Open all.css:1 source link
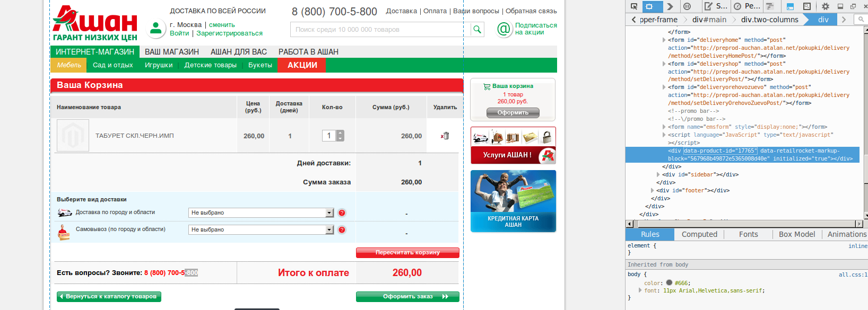This screenshot has height=310, width=868. click(x=853, y=274)
